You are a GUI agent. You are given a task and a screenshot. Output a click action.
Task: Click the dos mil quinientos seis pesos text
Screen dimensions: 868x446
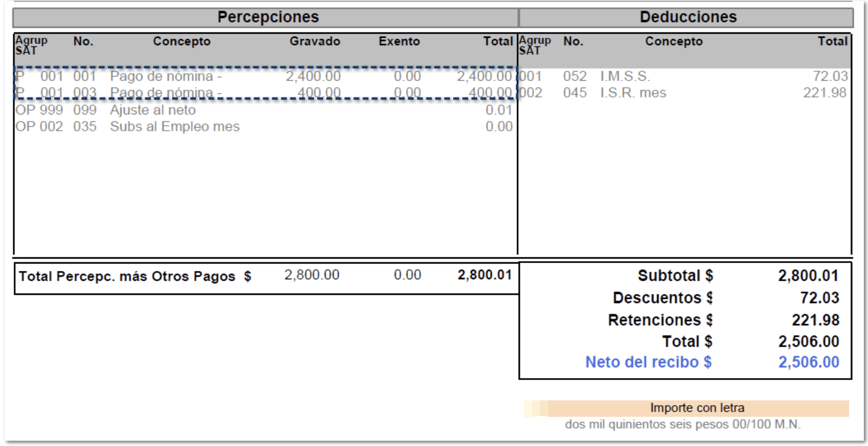682,424
